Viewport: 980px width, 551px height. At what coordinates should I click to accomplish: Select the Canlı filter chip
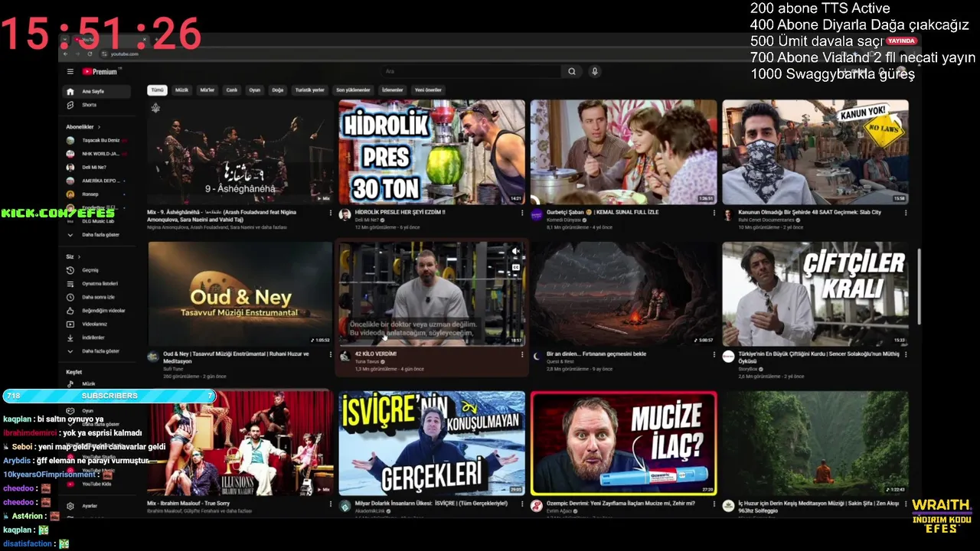[231, 90]
